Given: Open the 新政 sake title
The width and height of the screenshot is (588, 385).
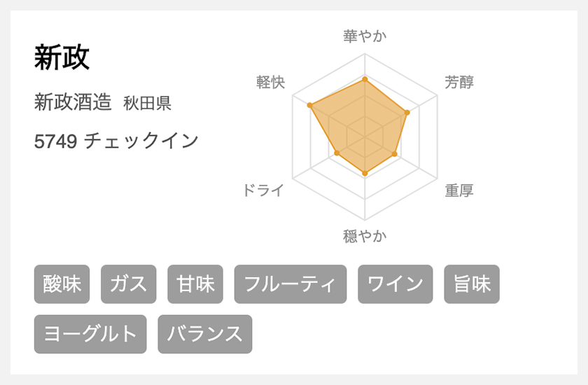Looking at the screenshot, I should point(62,57).
